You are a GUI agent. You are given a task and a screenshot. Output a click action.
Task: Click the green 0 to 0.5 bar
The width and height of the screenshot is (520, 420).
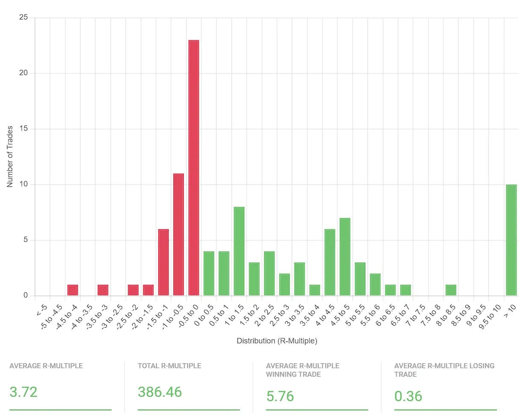(209, 273)
